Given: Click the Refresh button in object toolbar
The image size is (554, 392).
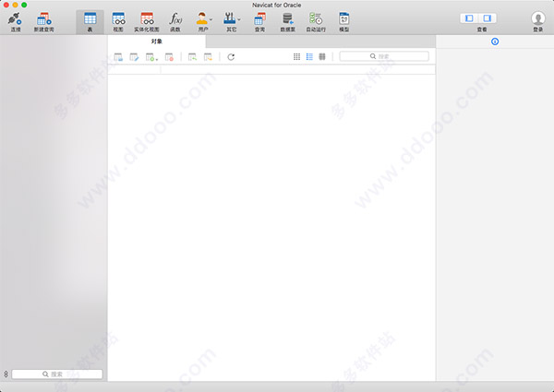Looking at the screenshot, I should [231, 57].
